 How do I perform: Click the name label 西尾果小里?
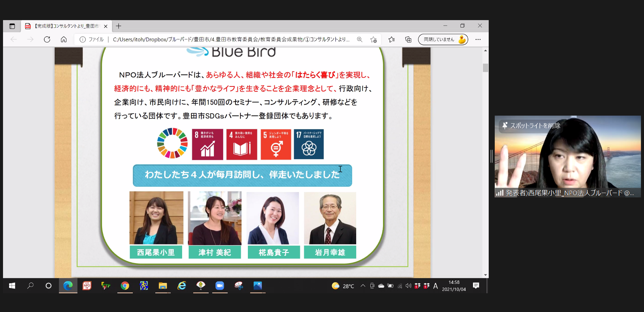coord(156,252)
